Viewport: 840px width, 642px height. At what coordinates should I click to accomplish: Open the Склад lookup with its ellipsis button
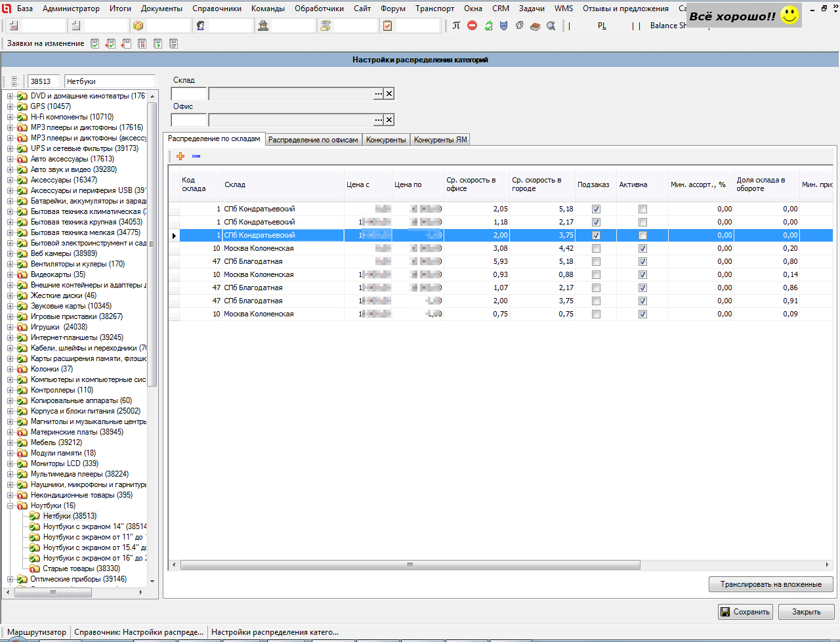[x=379, y=94]
